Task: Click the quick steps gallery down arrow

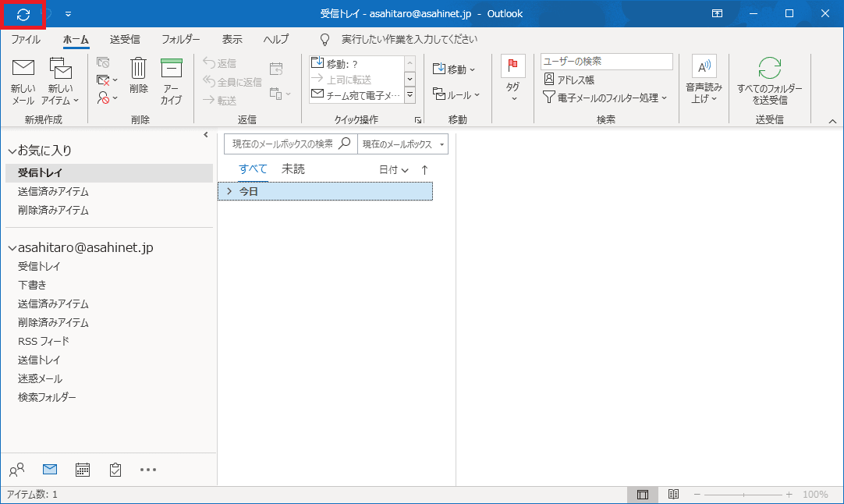Action: (410, 79)
